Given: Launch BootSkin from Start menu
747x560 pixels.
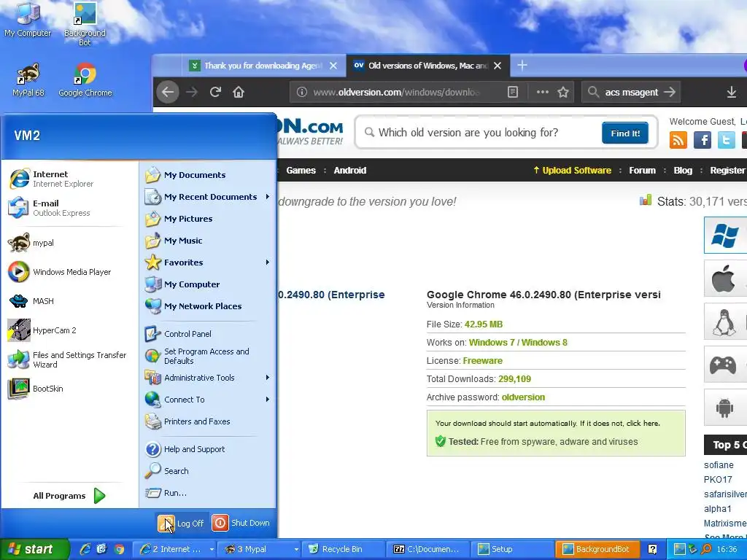Looking at the screenshot, I should pyautogui.click(x=69, y=389).
